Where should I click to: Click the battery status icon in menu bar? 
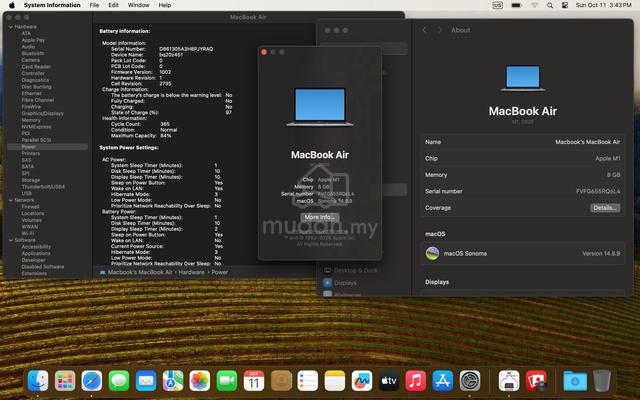click(516, 5)
